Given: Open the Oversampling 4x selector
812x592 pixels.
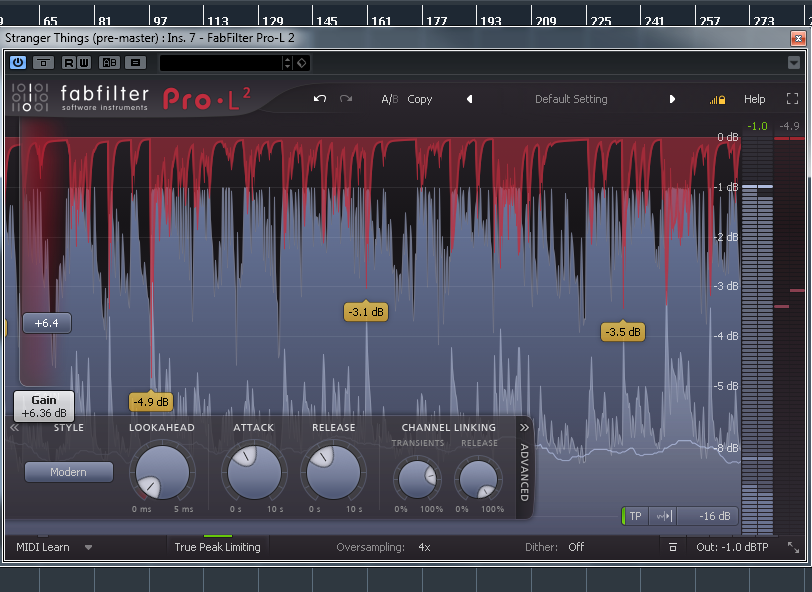Looking at the screenshot, I should (x=424, y=547).
